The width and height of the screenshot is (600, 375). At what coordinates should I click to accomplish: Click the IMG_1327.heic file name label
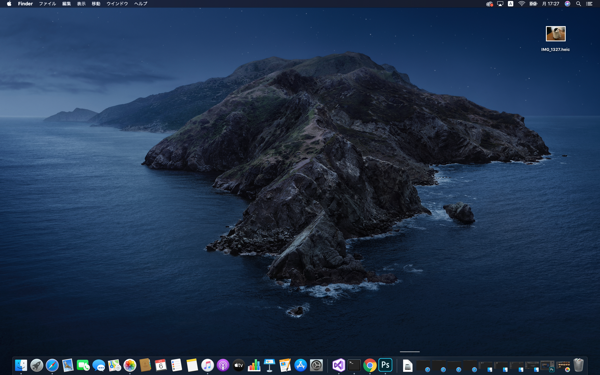point(555,49)
